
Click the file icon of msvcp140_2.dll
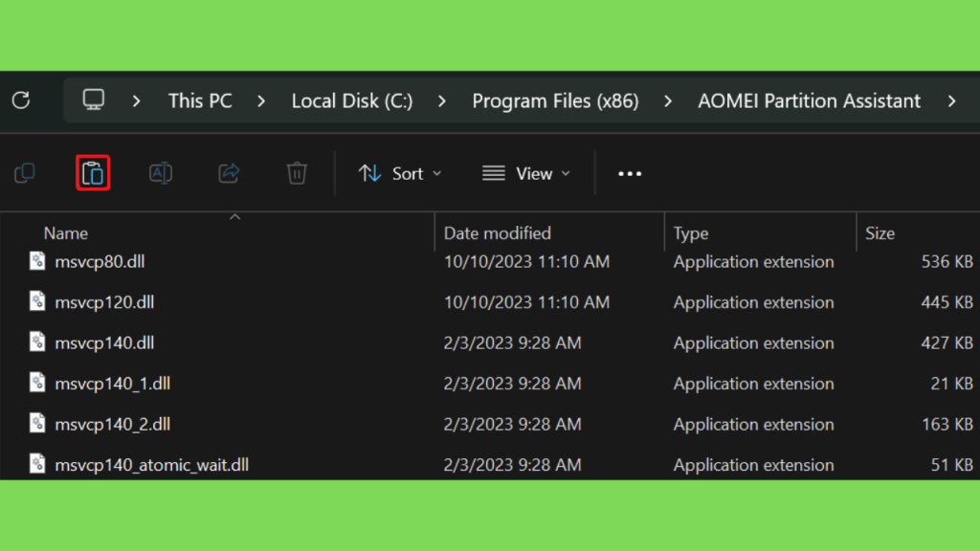[x=37, y=424]
